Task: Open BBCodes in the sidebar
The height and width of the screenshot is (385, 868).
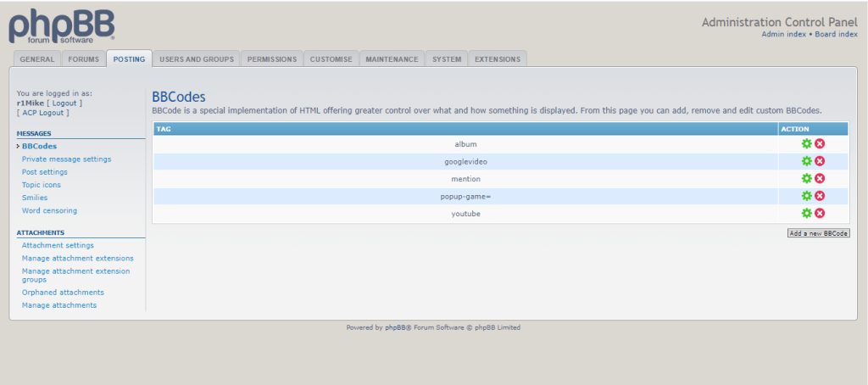Action: 39,146
